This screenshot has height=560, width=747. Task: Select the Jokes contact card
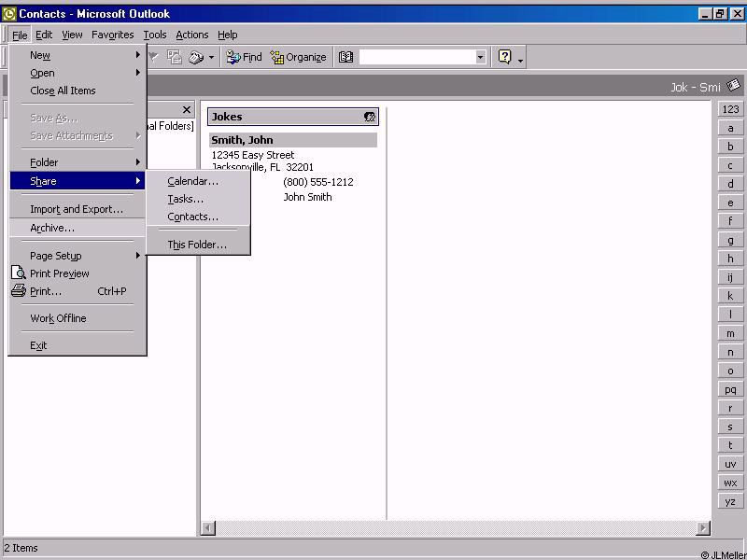(293, 117)
